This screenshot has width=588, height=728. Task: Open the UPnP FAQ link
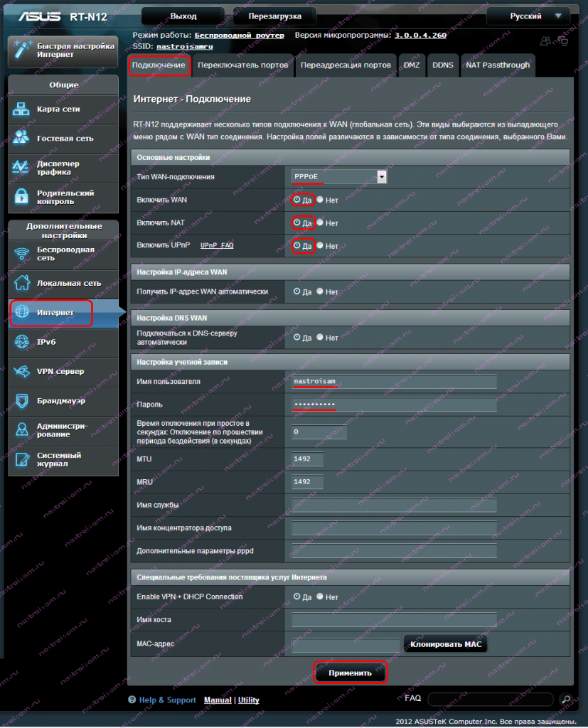[217, 245]
